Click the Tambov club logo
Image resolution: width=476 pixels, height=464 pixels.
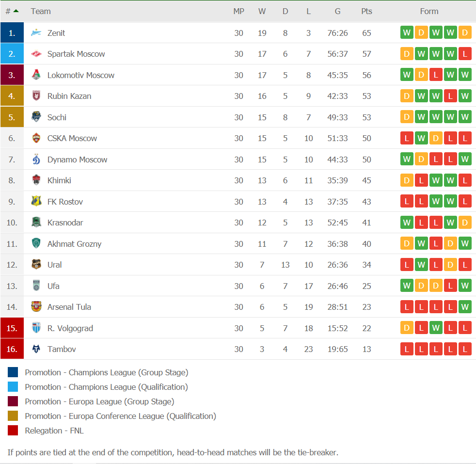pyautogui.click(x=36, y=349)
